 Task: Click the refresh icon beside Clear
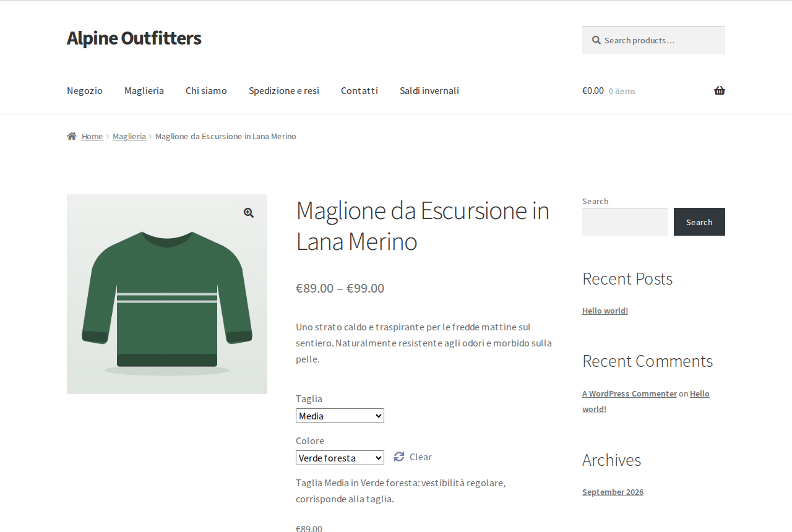(x=399, y=457)
